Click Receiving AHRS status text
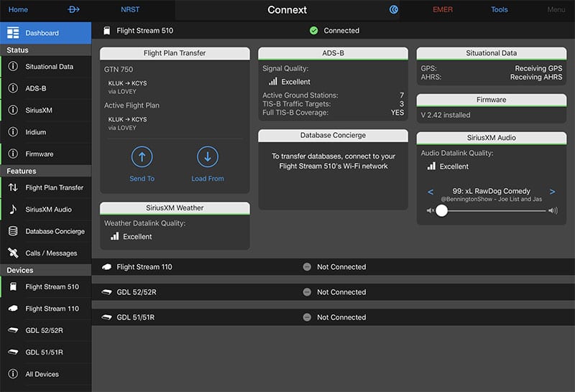575x392 pixels. (x=536, y=78)
